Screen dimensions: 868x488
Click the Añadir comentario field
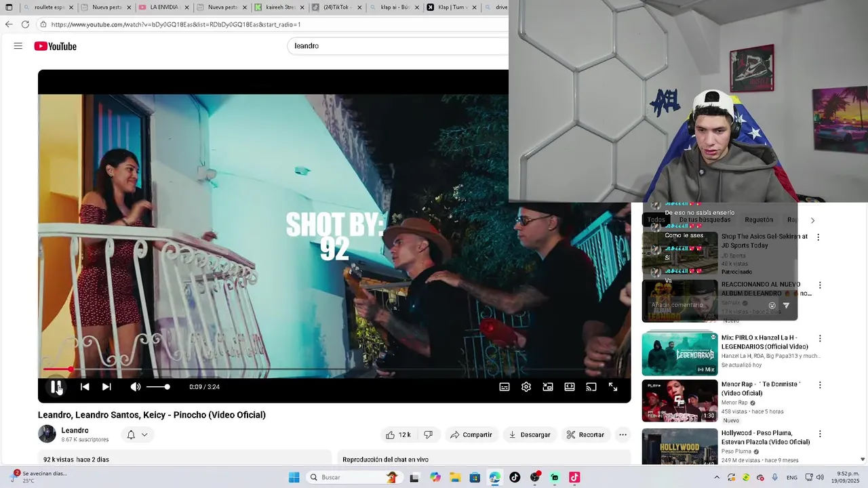pos(705,305)
